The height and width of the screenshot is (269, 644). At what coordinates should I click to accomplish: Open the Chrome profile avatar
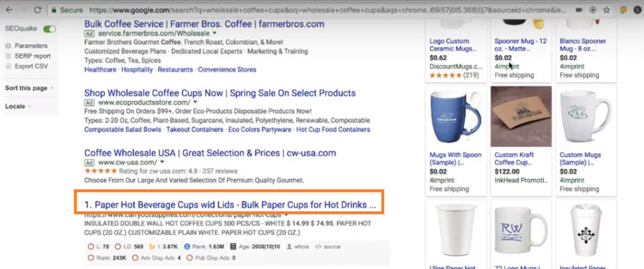pyautogui.click(x=638, y=10)
